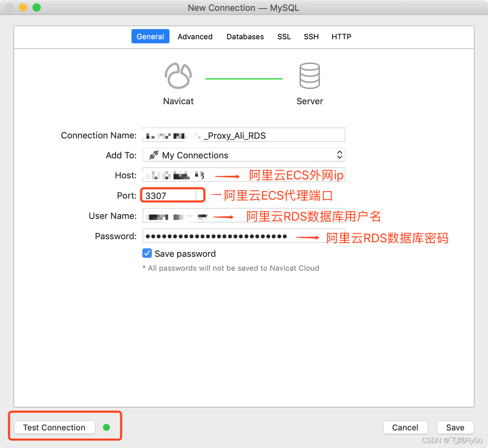Image resolution: width=488 pixels, height=448 pixels.
Task: Click the yellow minimize window button
Action: [x=23, y=8]
